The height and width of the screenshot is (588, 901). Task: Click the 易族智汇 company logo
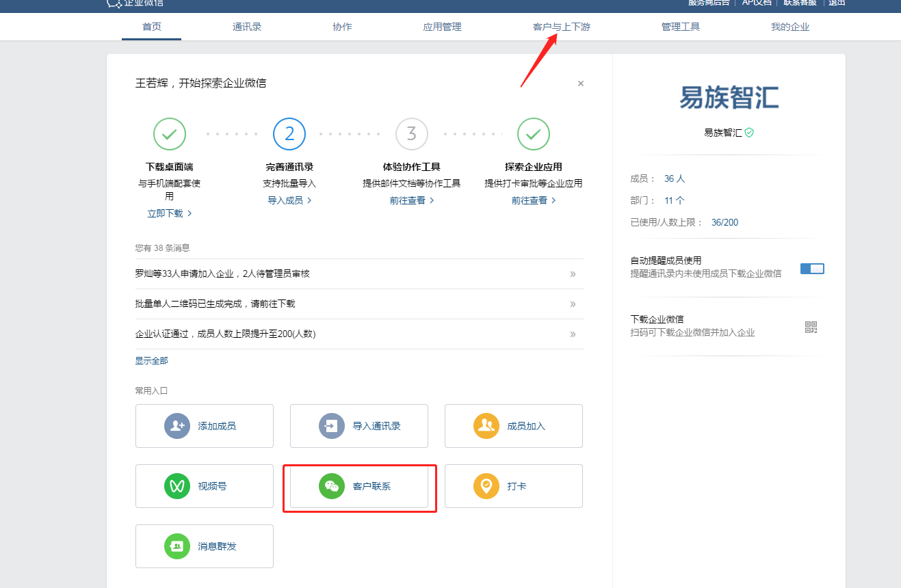pos(729,97)
